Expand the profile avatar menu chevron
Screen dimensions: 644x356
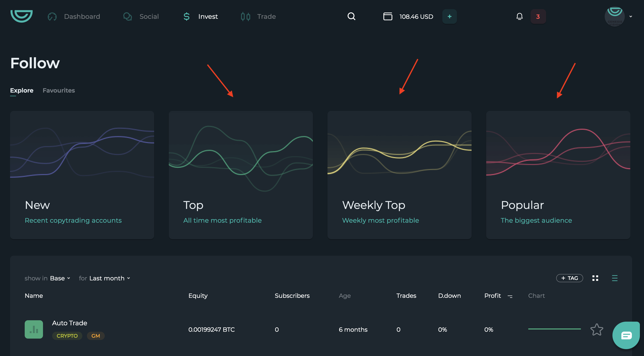[x=631, y=16]
